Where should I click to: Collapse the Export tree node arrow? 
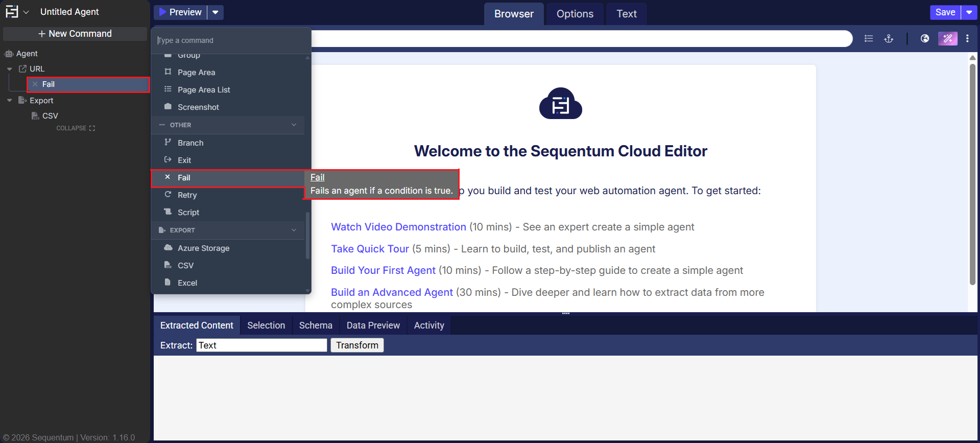pyautogui.click(x=9, y=101)
